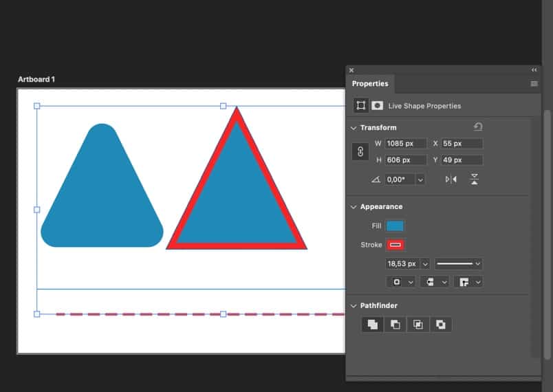Open the stroke line style dropdown
This screenshot has width=553, height=392.
coord(458,263)
